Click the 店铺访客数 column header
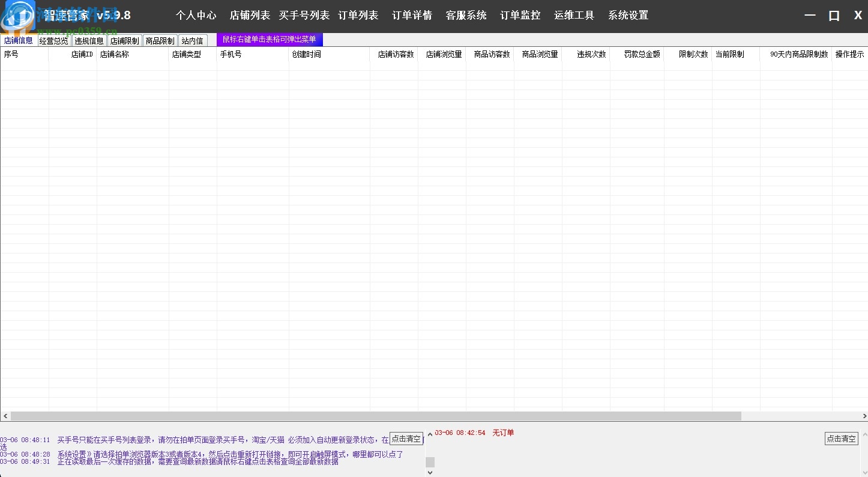This screenshot has width=868, height=477. 394,55
